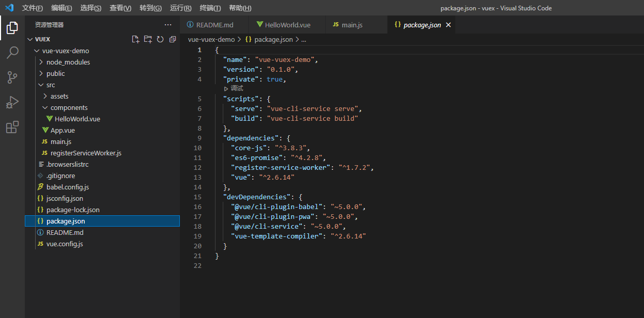Open babel.config.js file
Screen dimensions: 644x318
102,187
